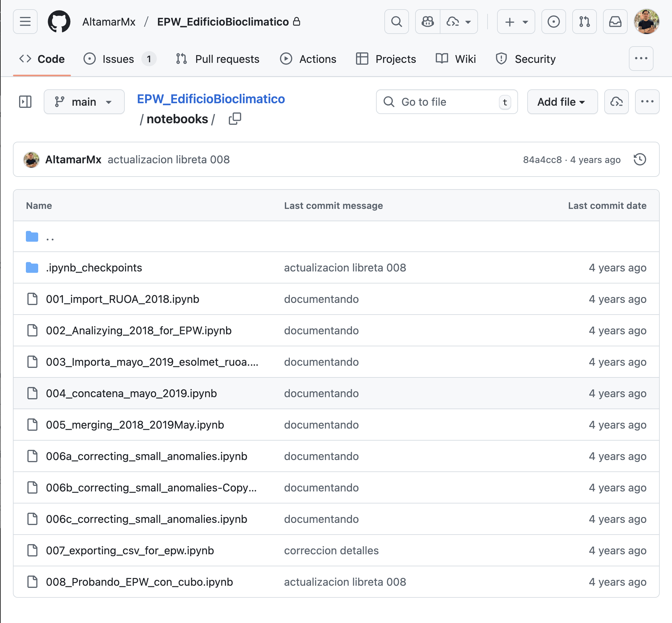Screen dimensions: 672x623
Task: Open the EPW_EdificioBioclimatico breadcrumb link
Action: [x=211, y=99]
